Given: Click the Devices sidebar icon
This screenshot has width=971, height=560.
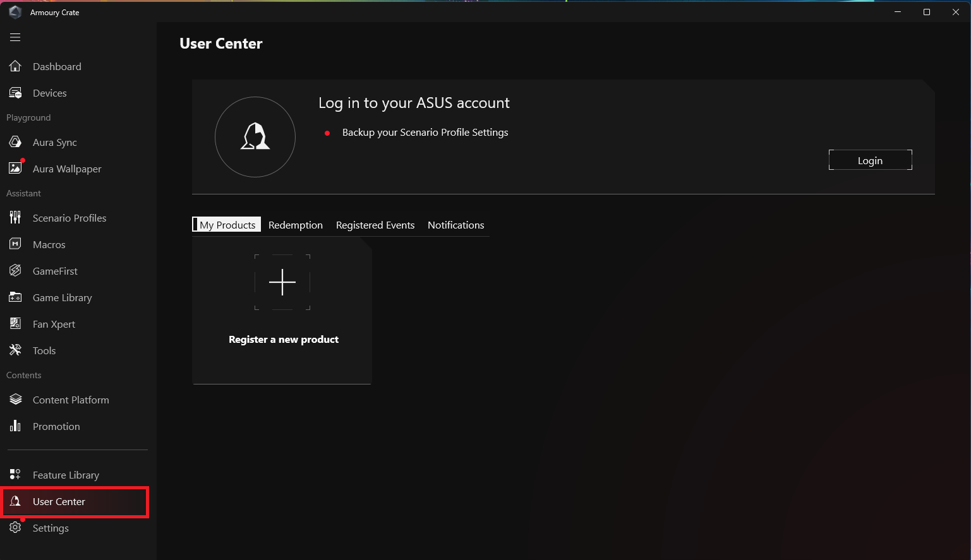Looking at the screenshot, I should click(15, 93).
